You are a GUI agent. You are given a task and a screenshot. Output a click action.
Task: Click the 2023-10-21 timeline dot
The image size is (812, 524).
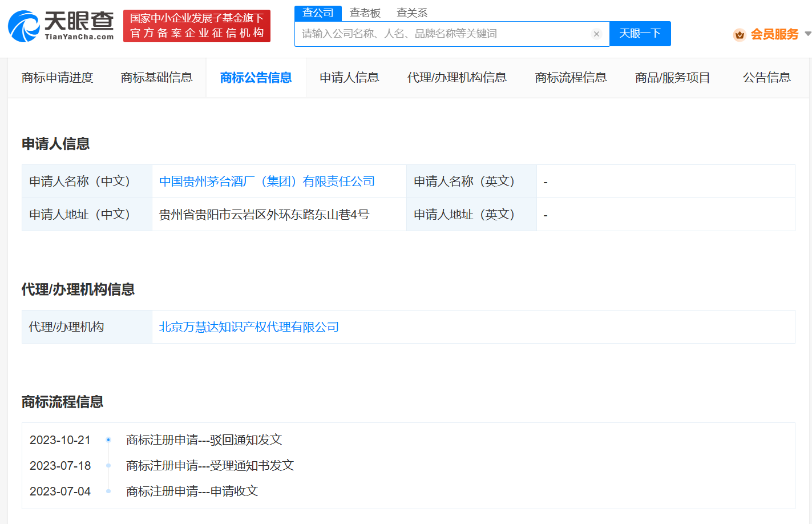click(108, 440)
